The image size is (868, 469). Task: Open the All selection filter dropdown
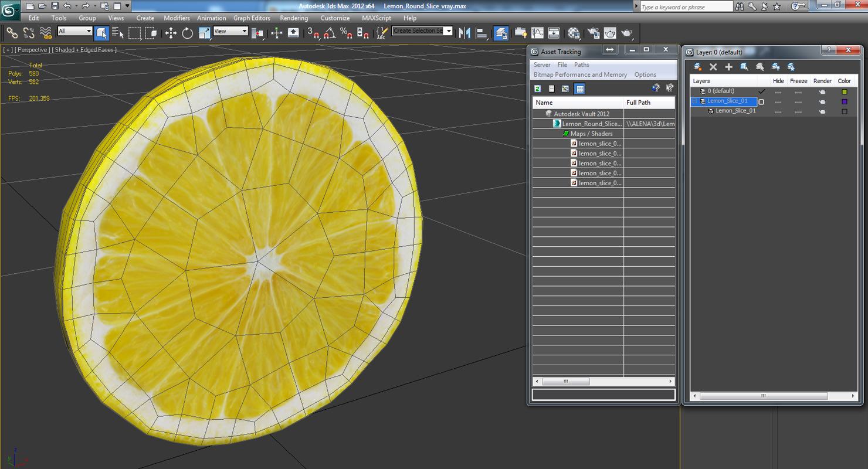(74, 31)
